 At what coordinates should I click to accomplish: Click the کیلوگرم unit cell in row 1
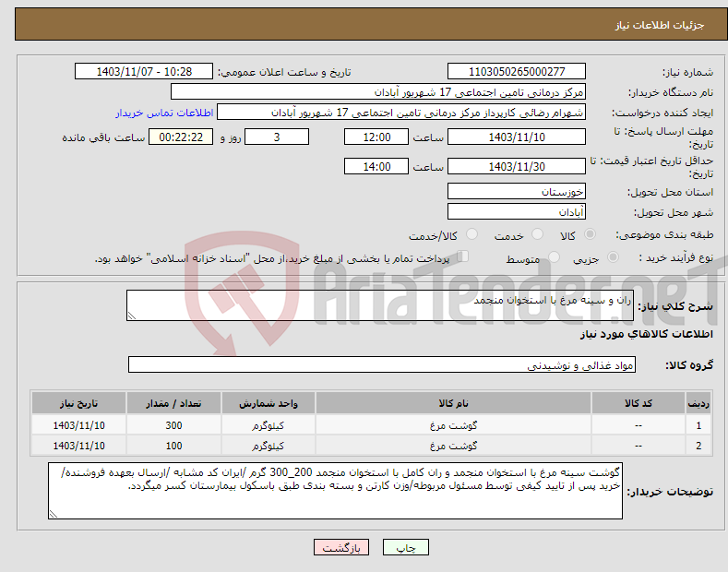(268, 425)
